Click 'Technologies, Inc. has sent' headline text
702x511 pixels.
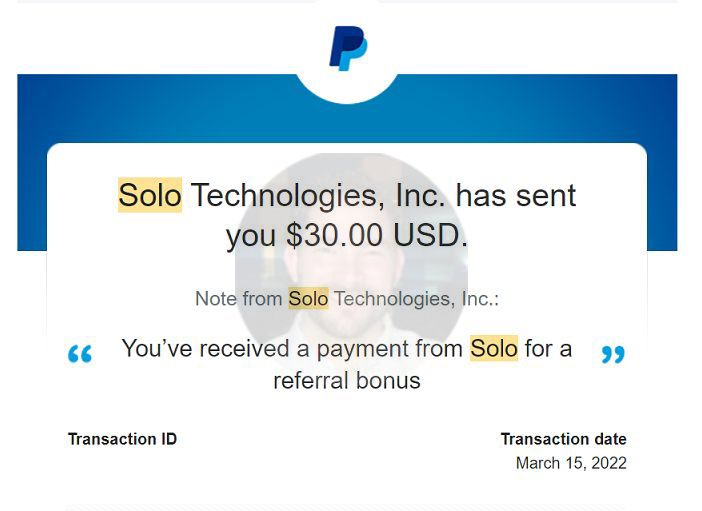point(384,195)
